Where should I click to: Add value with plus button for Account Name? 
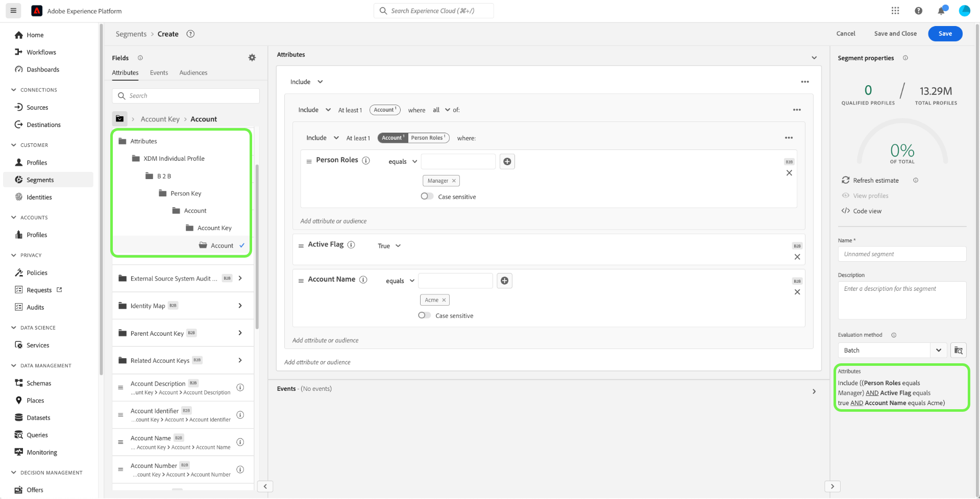click(x=504, y=281)
